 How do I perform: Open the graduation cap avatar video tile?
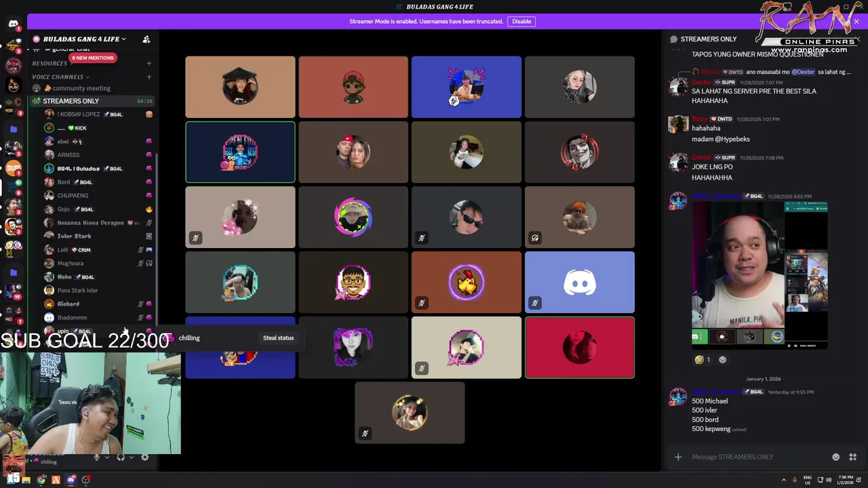pyautogui.click(x=240, y=87)
